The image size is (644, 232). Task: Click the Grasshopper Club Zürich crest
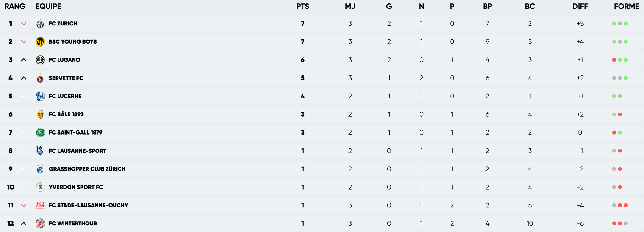[x=40, y=169]
